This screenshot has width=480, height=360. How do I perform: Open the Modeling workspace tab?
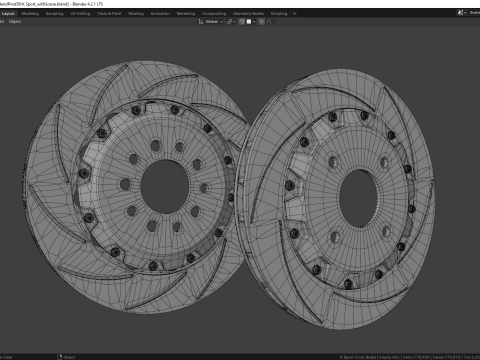(x=30, y=14)
